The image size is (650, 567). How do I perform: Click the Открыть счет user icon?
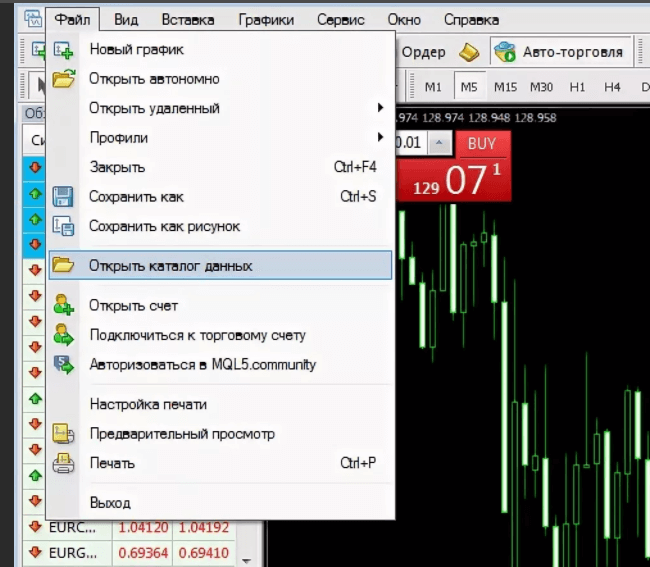pos(63,305)
